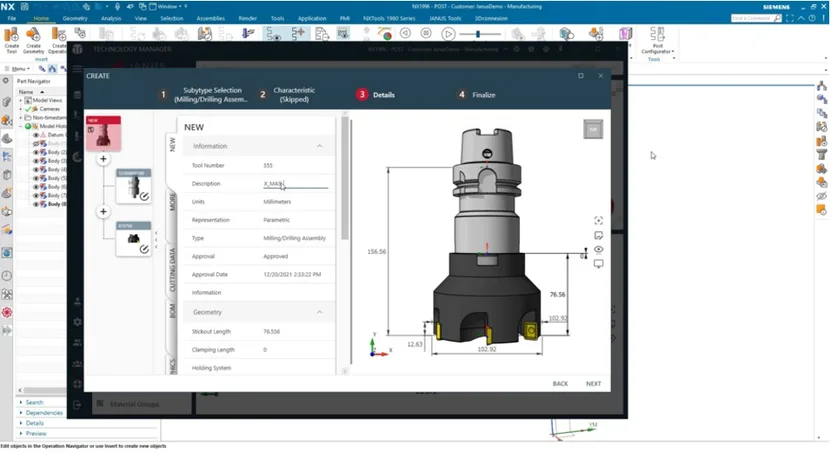Expand the Dependencies section

pos(44,413)
